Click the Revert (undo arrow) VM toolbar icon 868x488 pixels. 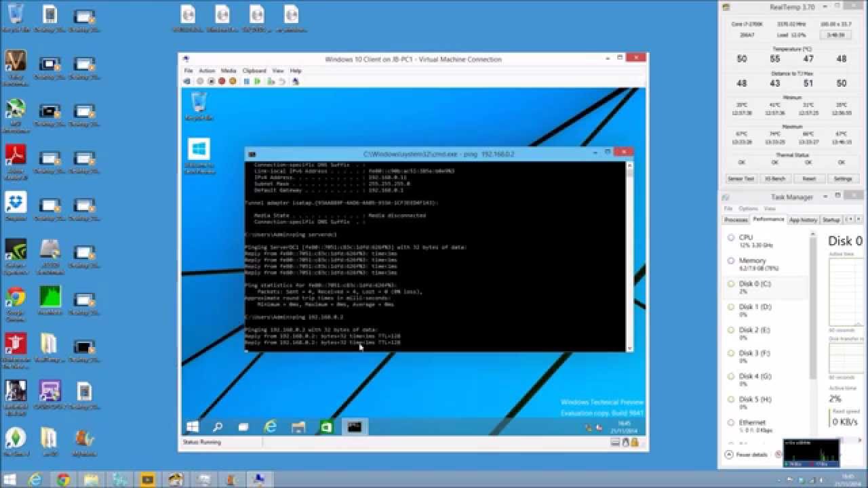(281, 81)
